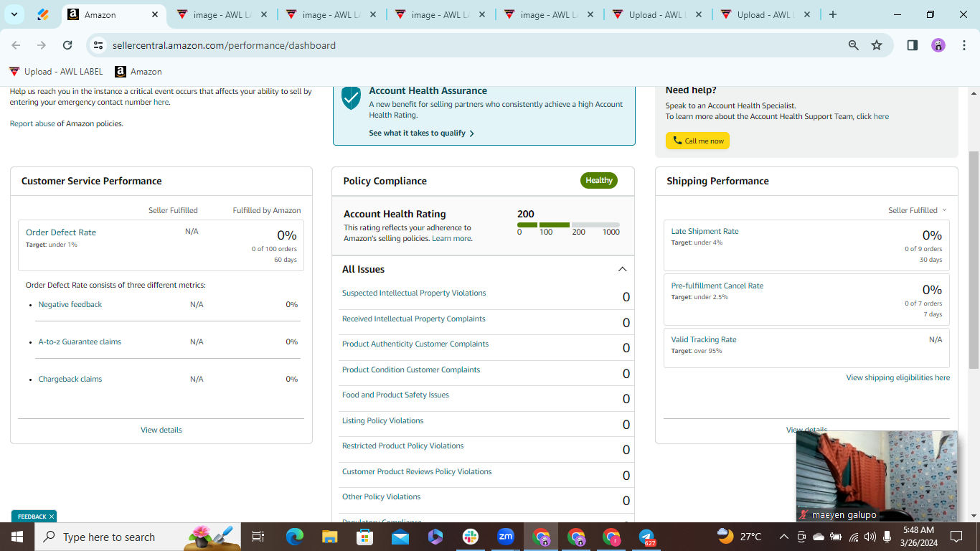Collapse the All Issues section
The height and width of the screenshot is (551, 980).
coord(622,269)
